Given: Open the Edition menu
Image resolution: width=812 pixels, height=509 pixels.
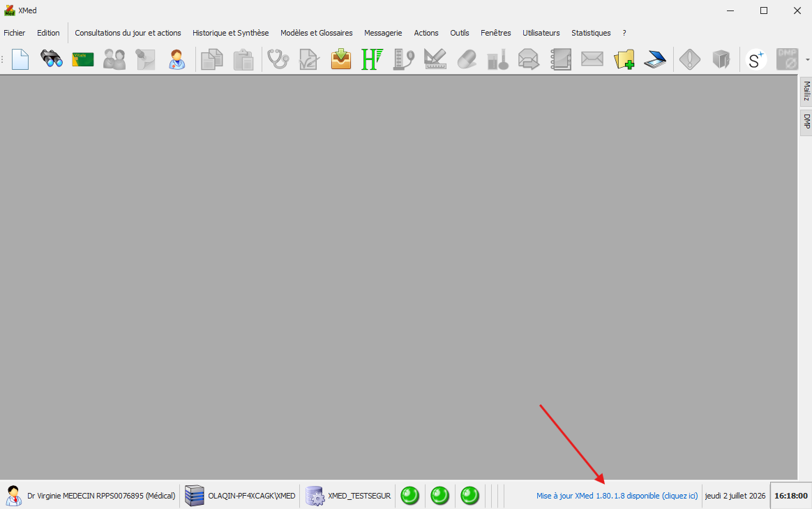Looking at the screenshot, I should 48,33.
